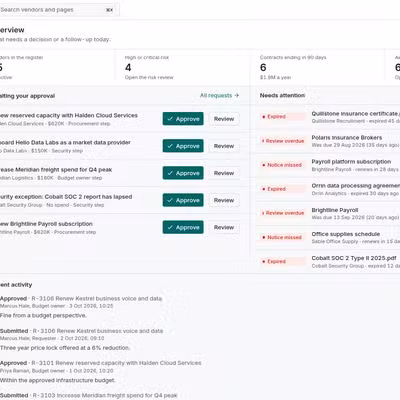The width and height of the screenshot is (400, 400).
Task: Approve the Halden Cloud Services reserved capacity request
Action: coord(183,119)
